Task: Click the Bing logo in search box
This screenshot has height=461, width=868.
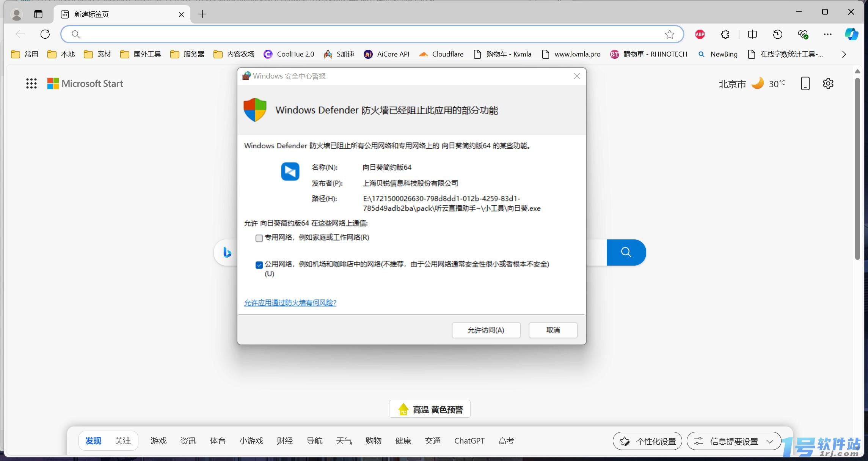Action: click(x=227, y=252)
